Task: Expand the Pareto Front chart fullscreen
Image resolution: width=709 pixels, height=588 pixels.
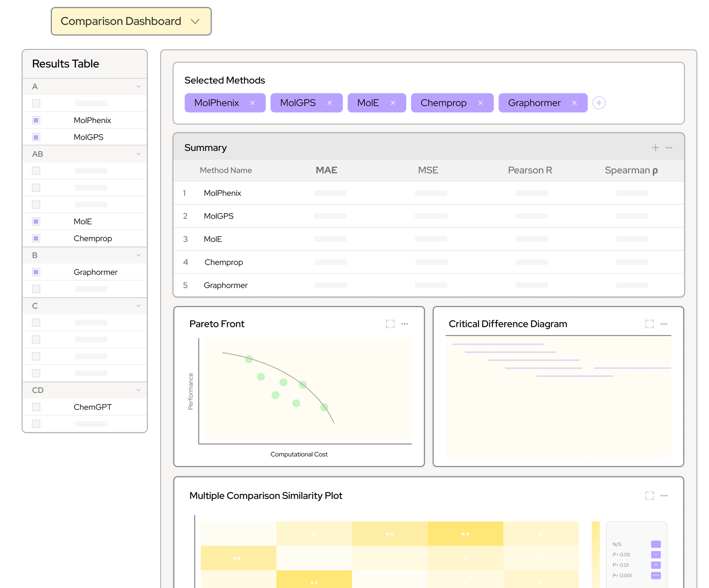Action: click(x=390, y=324)
